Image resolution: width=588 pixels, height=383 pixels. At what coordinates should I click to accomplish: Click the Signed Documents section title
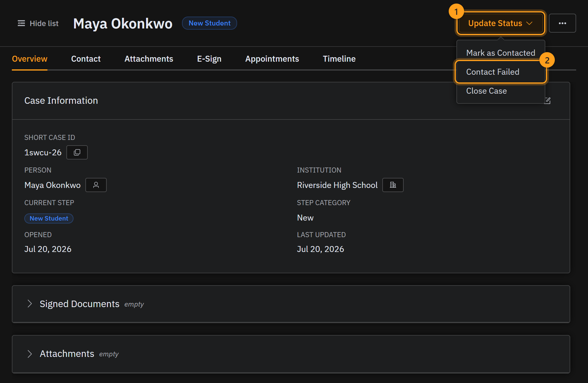tap(79, 304)
